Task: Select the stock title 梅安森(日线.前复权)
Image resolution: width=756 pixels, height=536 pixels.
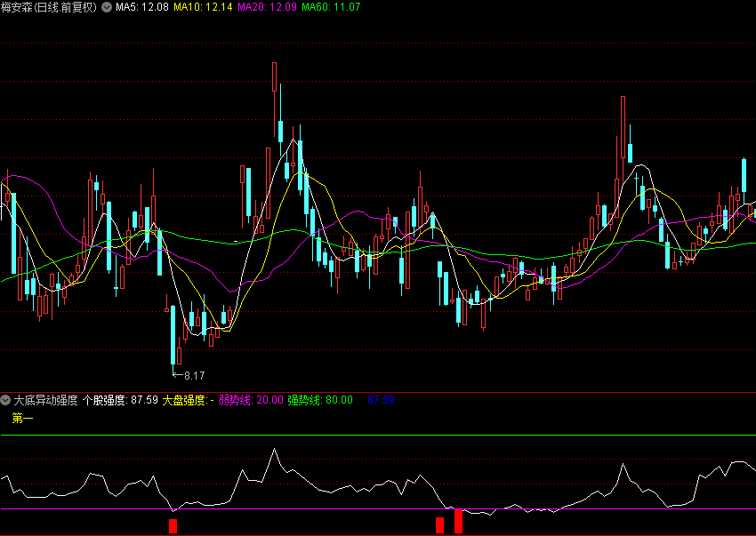Action: (x=49, y=7)
